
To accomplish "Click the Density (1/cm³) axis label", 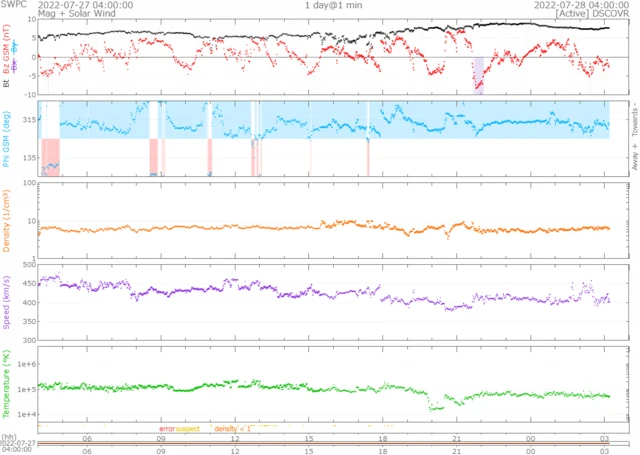I will (7, 220).
